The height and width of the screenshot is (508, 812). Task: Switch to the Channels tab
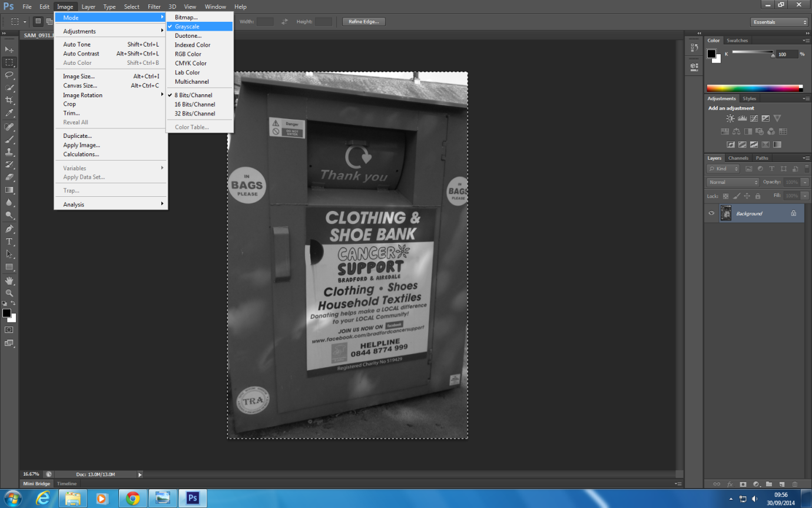pyautogui.click(x=738, y=158)
